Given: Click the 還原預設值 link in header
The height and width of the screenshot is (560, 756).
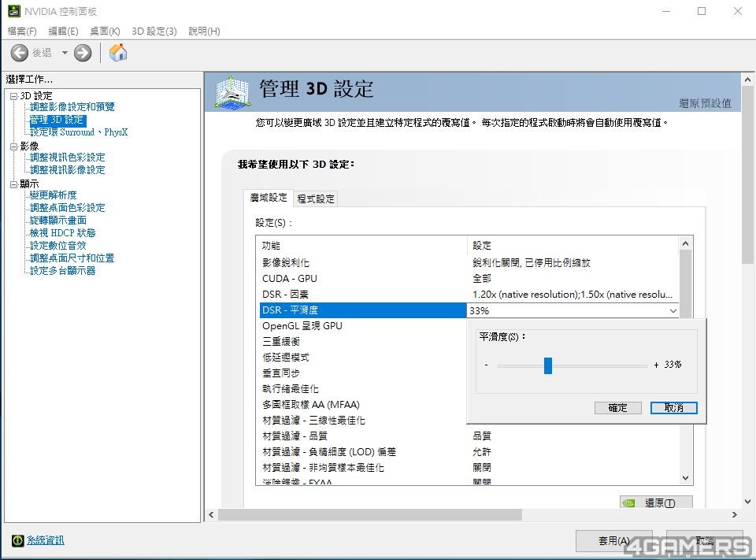Looking at the screenshot, I should click(705, 102).
